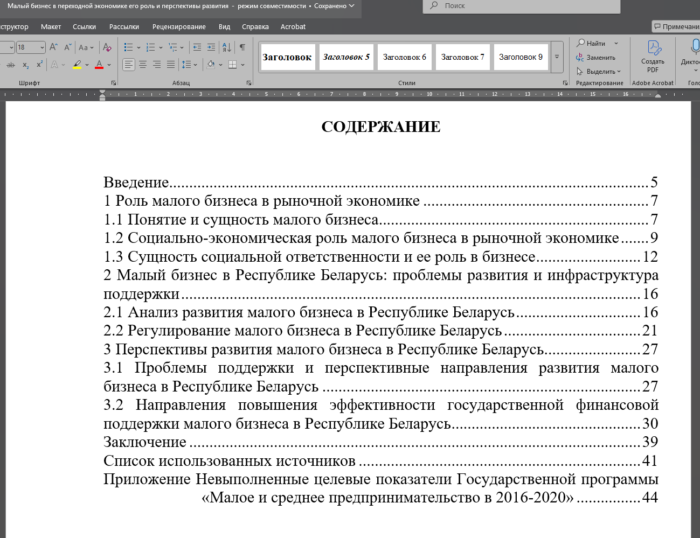The width and height of the screenshot is (700, 538).
Task: Decrease font size with the shrink-font icon
Action: click(67, 47)
